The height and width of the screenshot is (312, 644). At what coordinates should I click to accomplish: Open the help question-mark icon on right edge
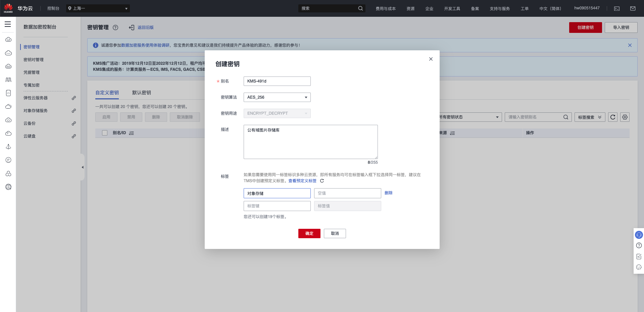point(639,245)
